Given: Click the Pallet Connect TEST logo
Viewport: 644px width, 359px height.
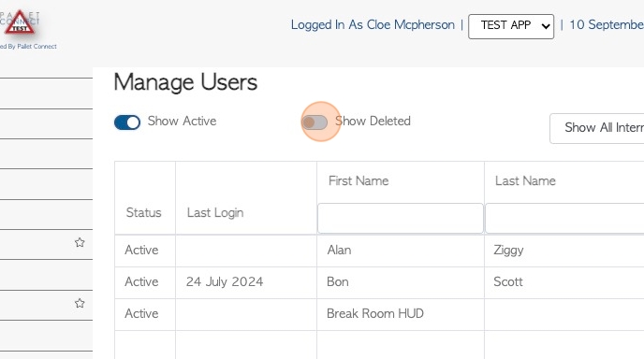Looking at the screenshot, I should click(20, 22).
